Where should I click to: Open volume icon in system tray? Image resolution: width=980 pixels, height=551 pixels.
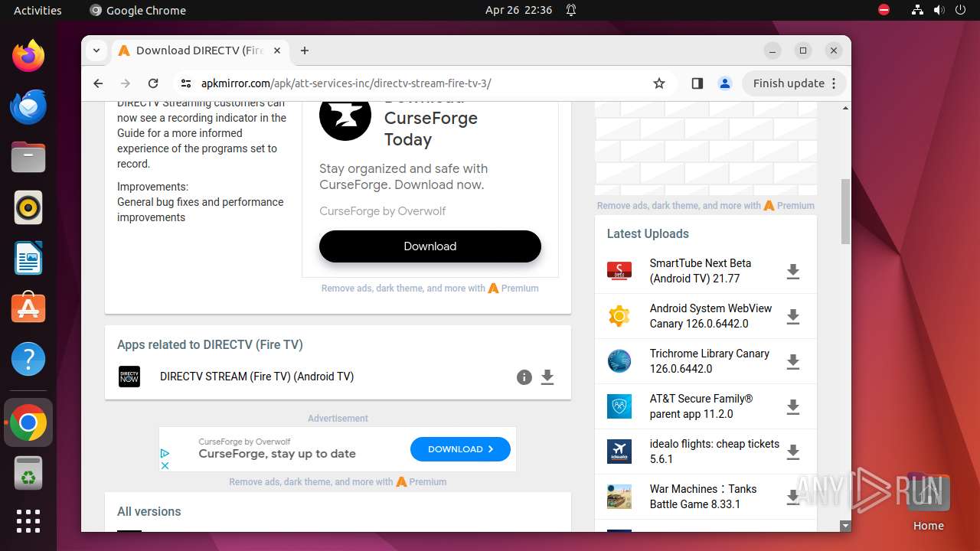click(x=939, y=10)
